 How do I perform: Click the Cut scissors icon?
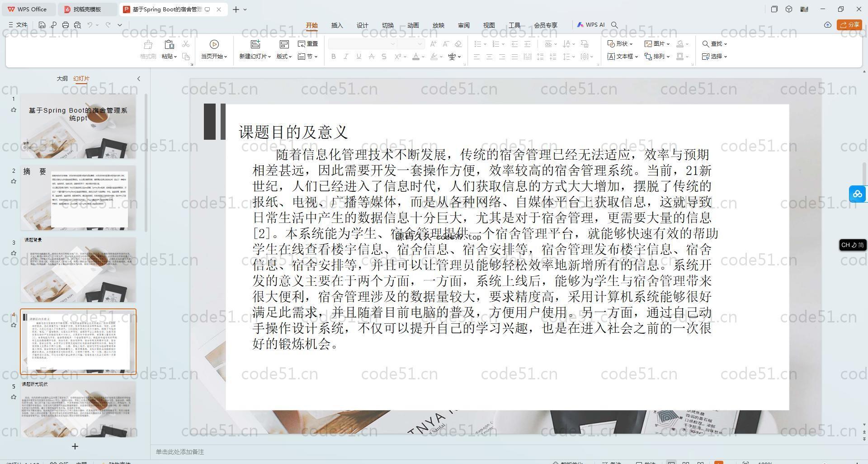click(186, 44)
